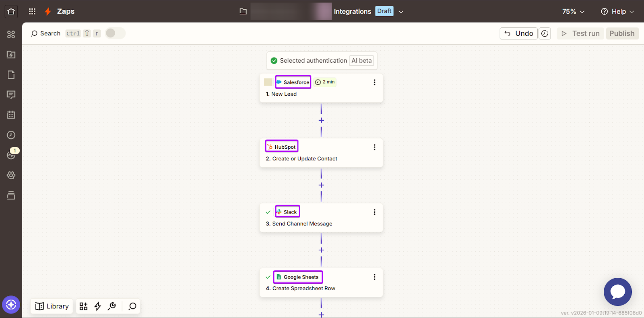
Task: Add step below Google Sheets
Action: 321,314
